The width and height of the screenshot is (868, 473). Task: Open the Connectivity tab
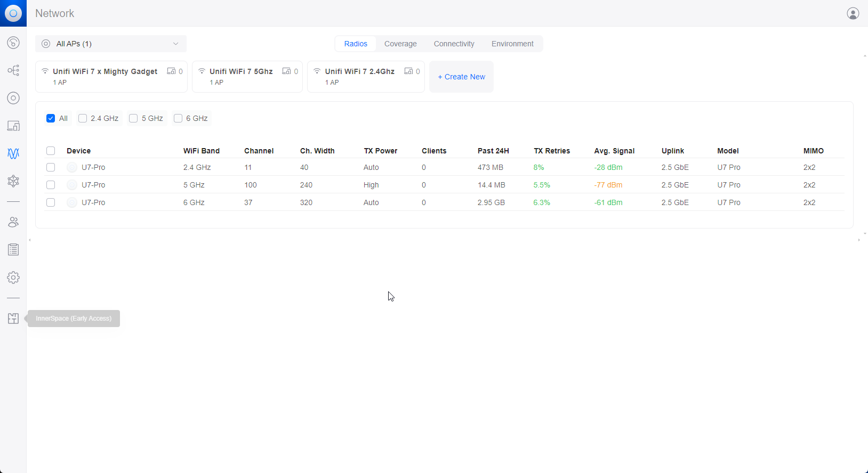(x=454, y=44)
